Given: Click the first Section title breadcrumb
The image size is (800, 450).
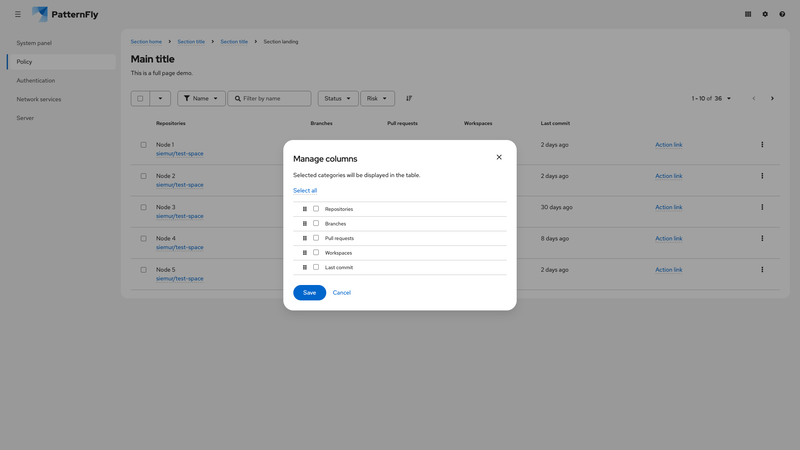Looking at the screenshot, I should [191, 42].
